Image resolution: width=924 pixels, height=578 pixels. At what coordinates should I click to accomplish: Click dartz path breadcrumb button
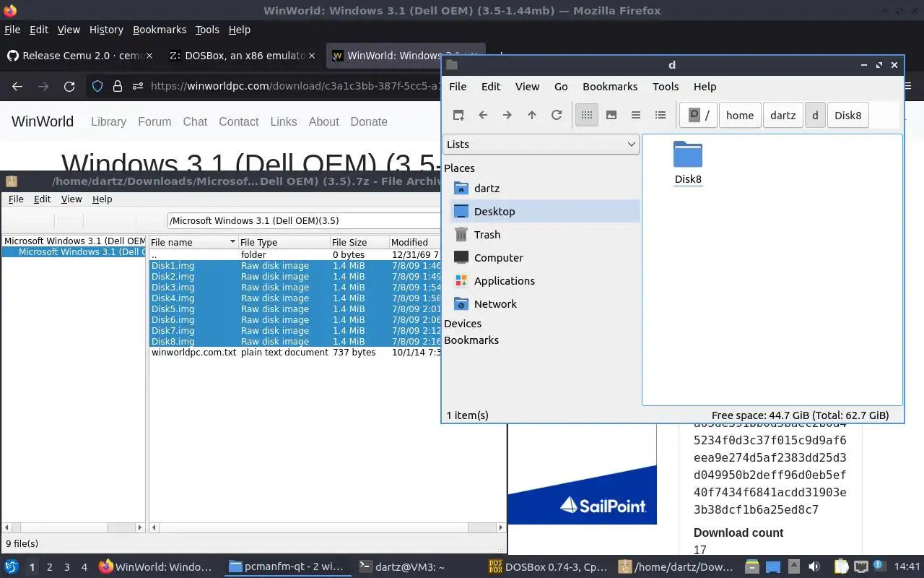[x=783, y=116]
